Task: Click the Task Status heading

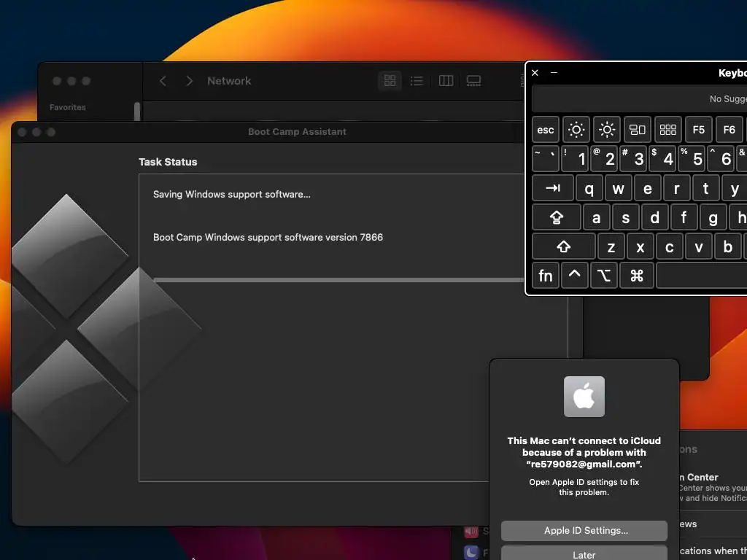Action: tap(168, 162)
